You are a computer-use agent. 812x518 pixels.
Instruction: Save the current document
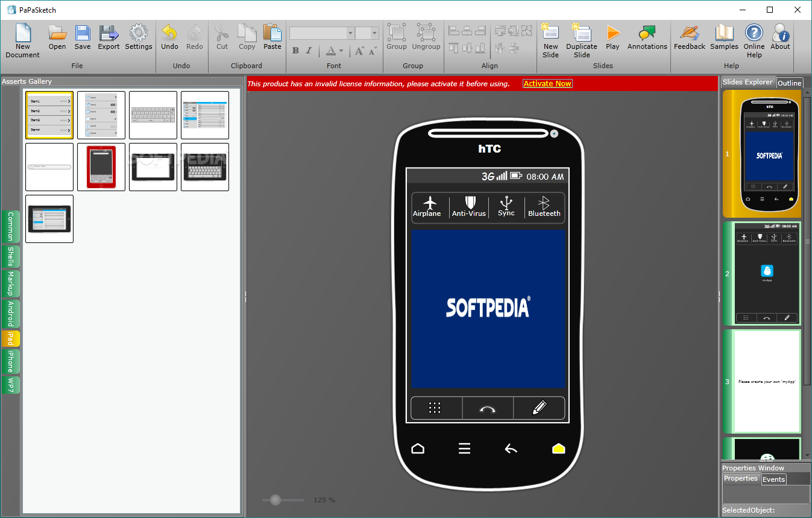point(83,37)
